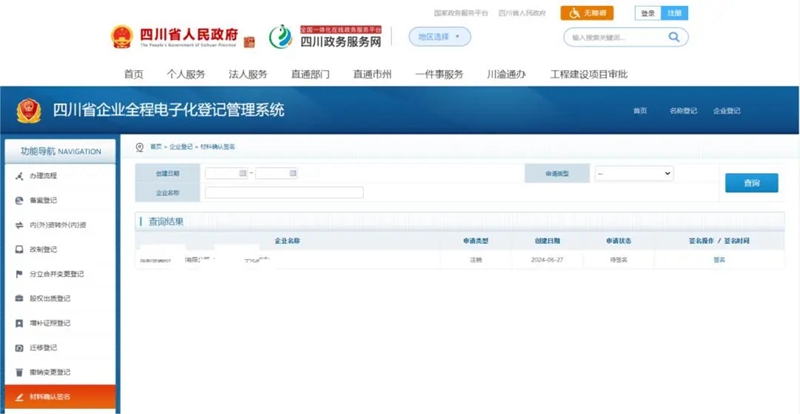Open the 国家政务服务平台 link
Image resolution: width=800 pixels, height=414 pixels.
[461, 13]
